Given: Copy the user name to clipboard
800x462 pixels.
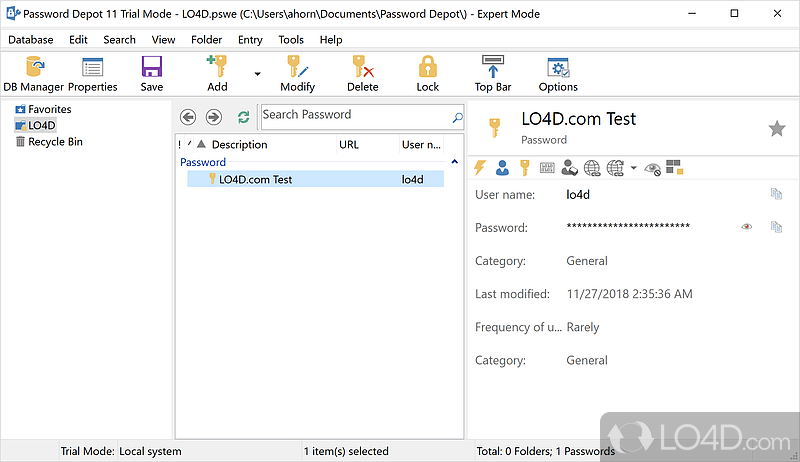Looking at the screenshot, I should pos(776,194).
